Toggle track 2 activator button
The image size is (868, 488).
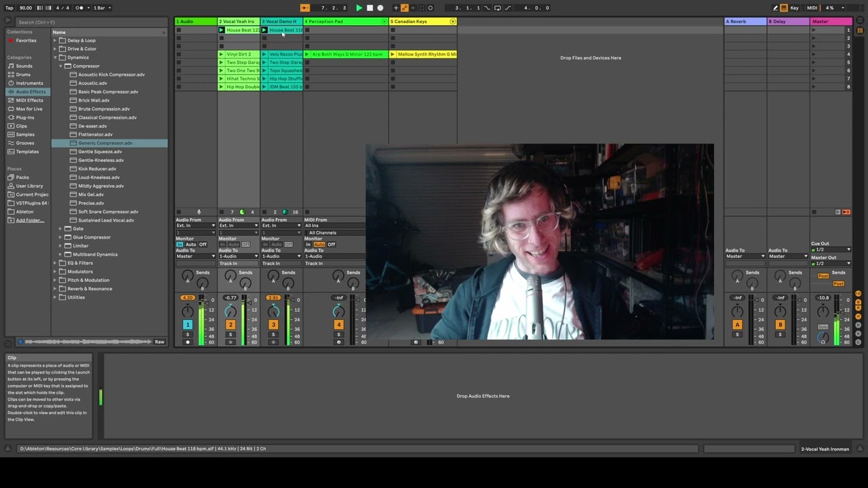coord(231,325)
